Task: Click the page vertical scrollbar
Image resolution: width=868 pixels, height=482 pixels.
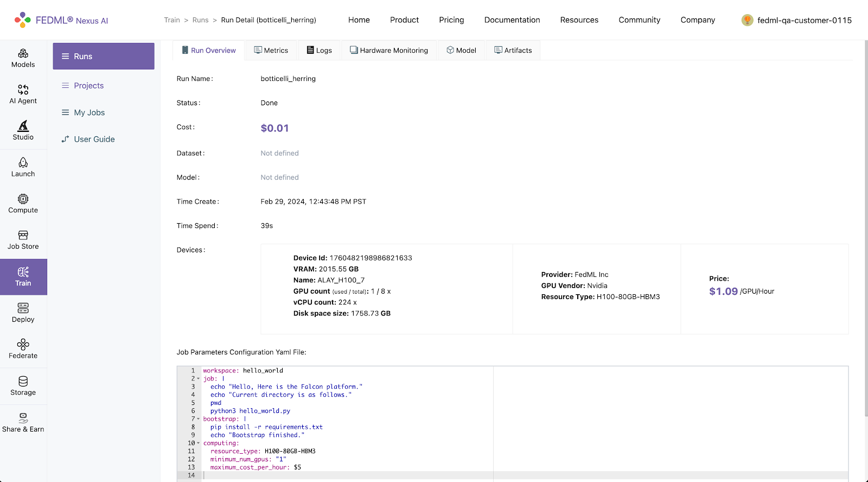Action: point(865,228)
